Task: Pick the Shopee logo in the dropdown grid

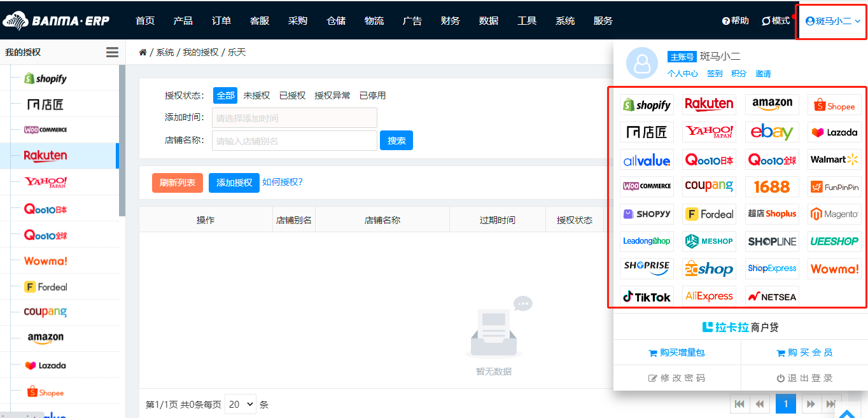Action: coord(835,105)
